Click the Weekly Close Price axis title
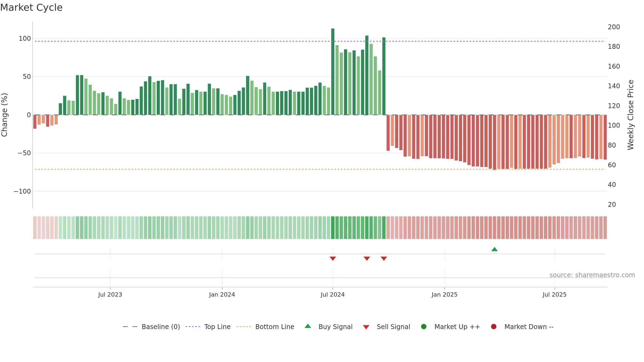 (631, 115)
